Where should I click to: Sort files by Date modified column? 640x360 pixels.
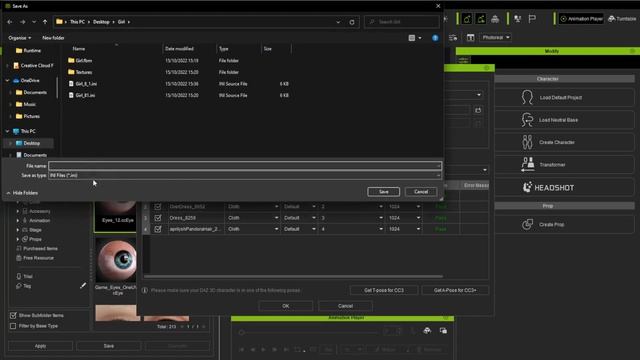click(179, 49)
